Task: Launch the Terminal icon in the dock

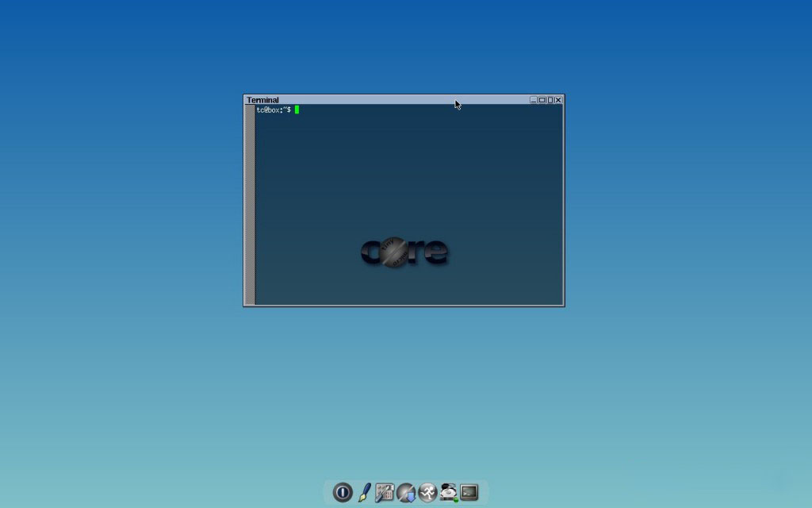Action: point(469,492)
